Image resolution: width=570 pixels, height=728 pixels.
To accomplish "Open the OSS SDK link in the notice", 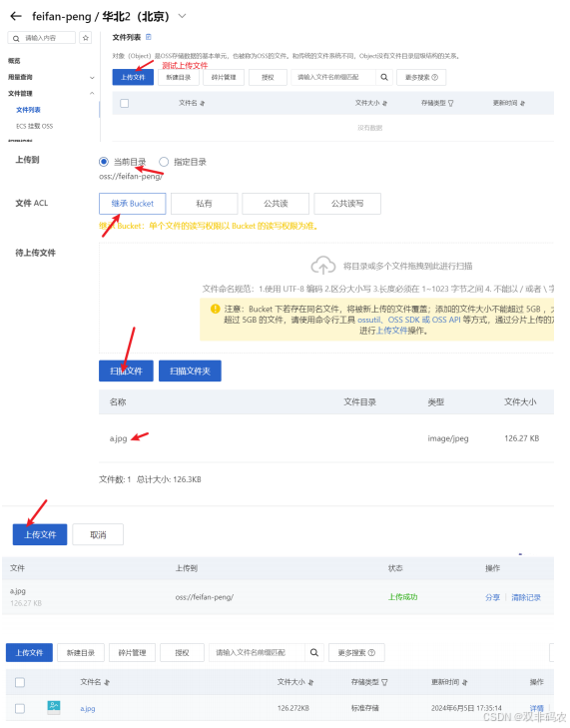I will click(x=403, y=320).
